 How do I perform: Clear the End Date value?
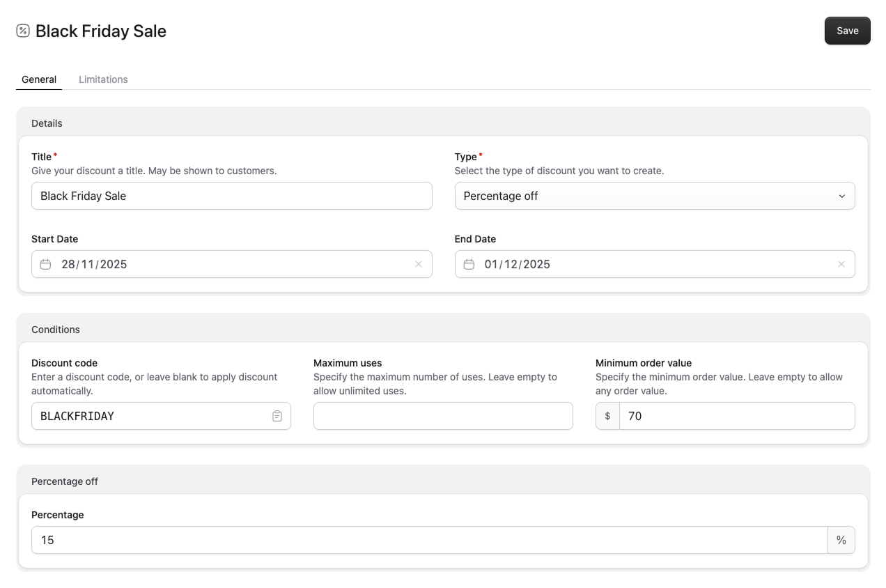tap(841, 264)
